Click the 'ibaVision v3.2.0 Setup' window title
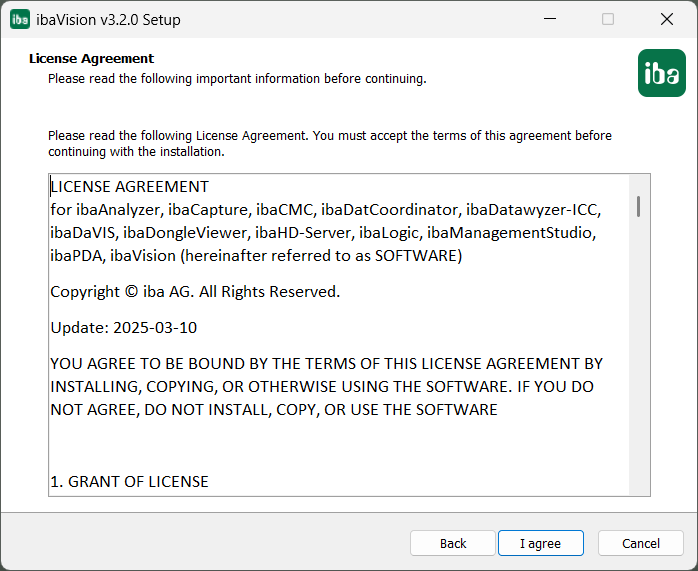 coord(108,20)
